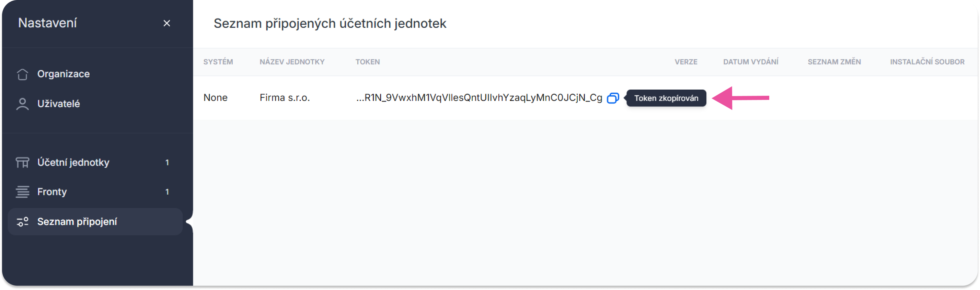Select the Firma s.r.o. row name
Image resolution: width=980 pixels, height=290 pixels.
coord(285,98)
